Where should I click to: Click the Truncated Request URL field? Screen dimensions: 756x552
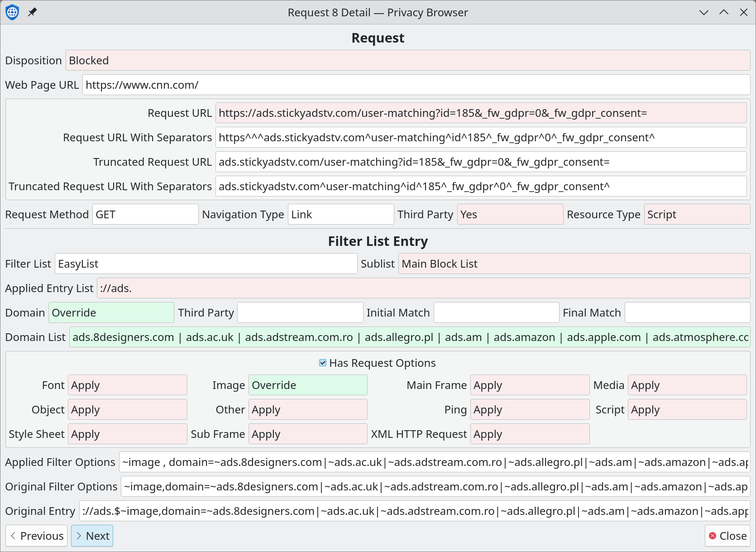click(481, 162)
